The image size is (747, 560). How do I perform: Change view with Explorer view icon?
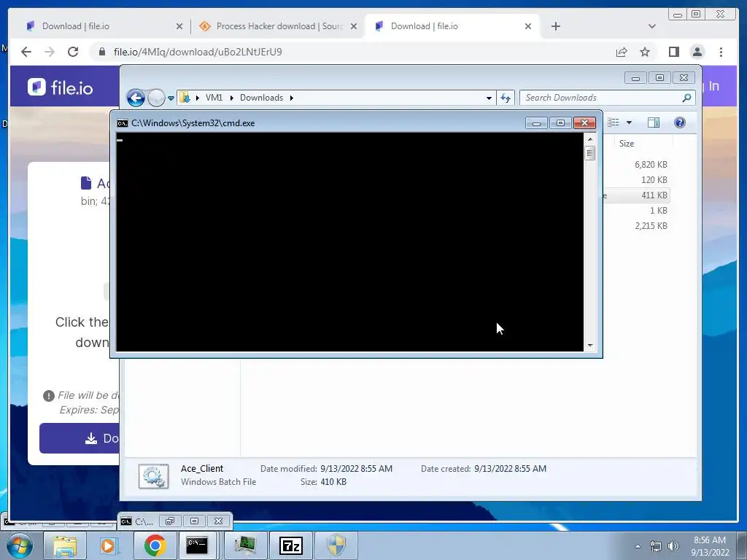(x=614, y=122)
